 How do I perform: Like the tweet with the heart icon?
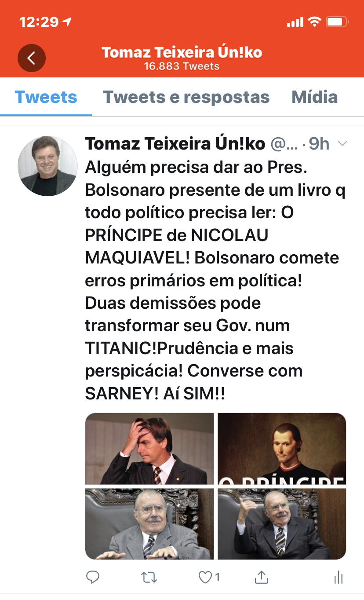[206, 577]
